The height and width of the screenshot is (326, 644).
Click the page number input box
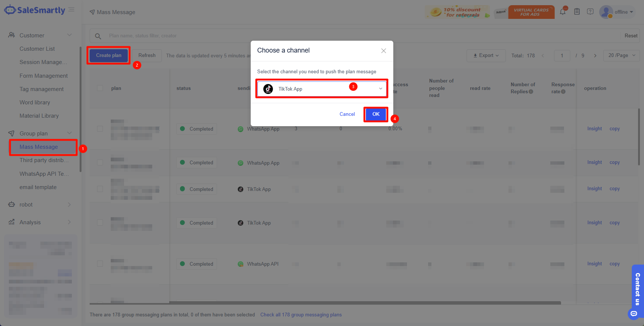[562, 56]
